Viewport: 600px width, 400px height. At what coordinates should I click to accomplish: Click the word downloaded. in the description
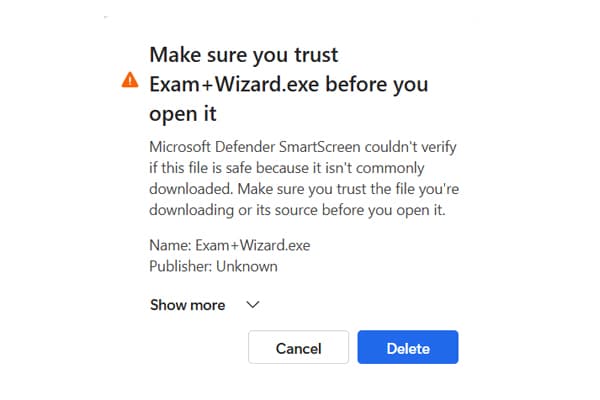(191, 189)
